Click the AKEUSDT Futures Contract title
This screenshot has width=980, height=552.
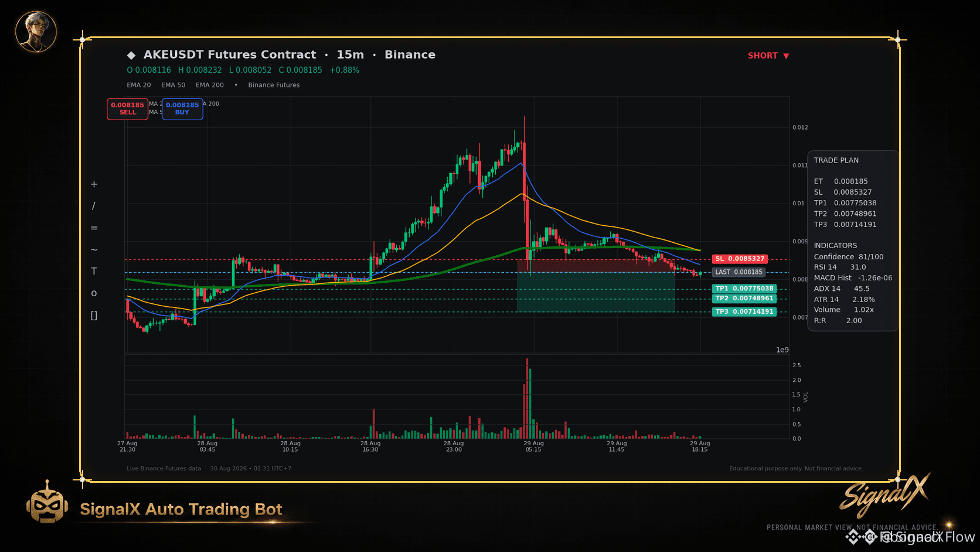click(230, 55)
